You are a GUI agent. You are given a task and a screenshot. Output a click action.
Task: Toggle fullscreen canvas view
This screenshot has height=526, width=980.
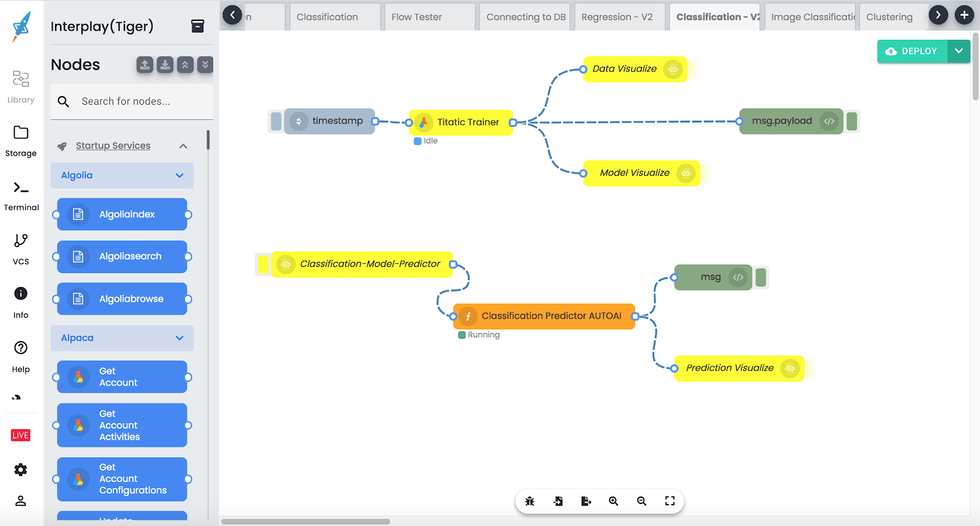click(x=669, y=502)
